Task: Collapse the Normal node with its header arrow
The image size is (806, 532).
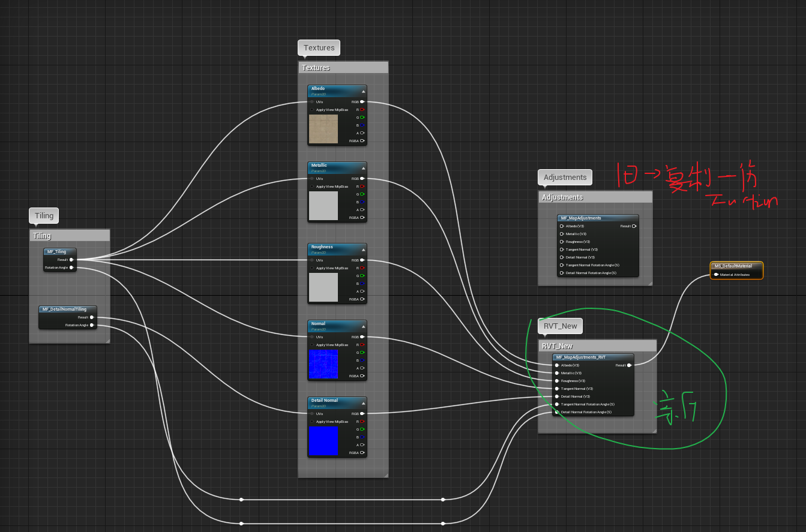Action: pos(364,327)
